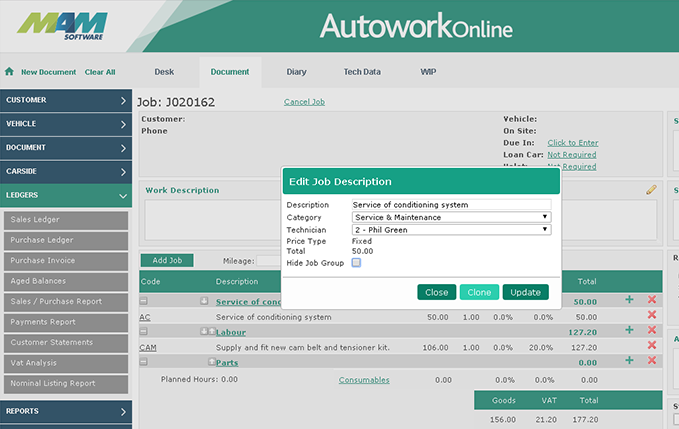The image size is (679, 429).
Task: Click green plus on Service group row
Action: [629, 299]
